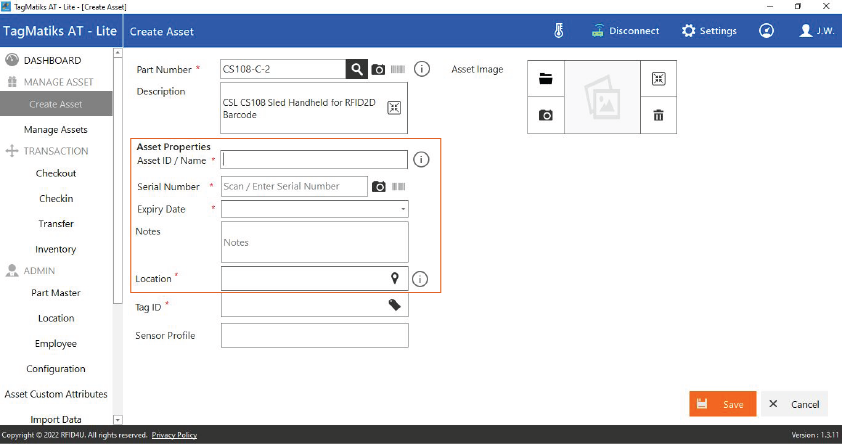Click camera icon next to Part Number
This screenshot has height=444, width=842.
click(378, 69)
